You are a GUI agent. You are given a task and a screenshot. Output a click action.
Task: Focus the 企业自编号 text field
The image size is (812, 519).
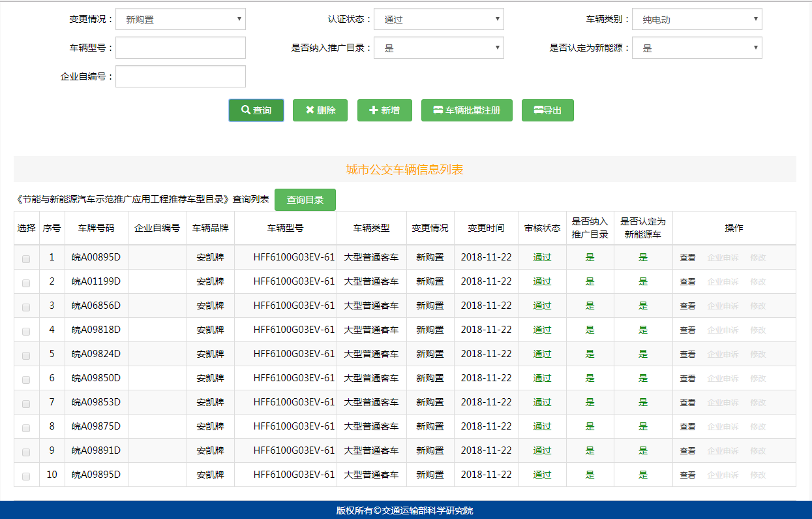[x=181, y=76]
